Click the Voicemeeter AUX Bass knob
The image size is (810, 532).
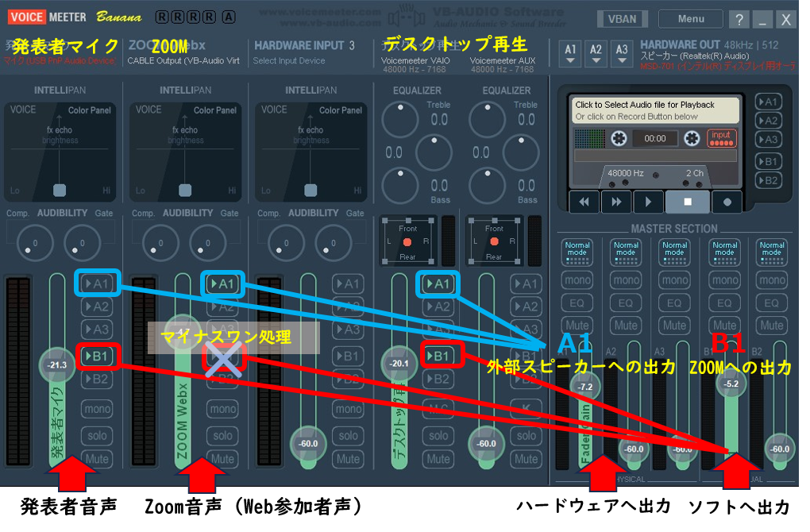pos(487,185)
